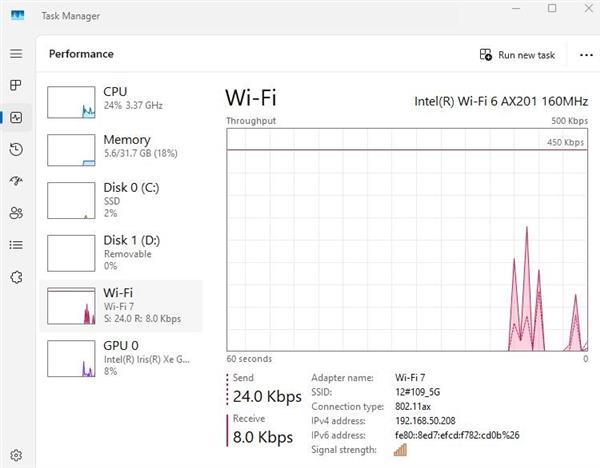Screen dimensions: 600x468
Task: Open the hamburger navigation menu
Action: [16, 54]
